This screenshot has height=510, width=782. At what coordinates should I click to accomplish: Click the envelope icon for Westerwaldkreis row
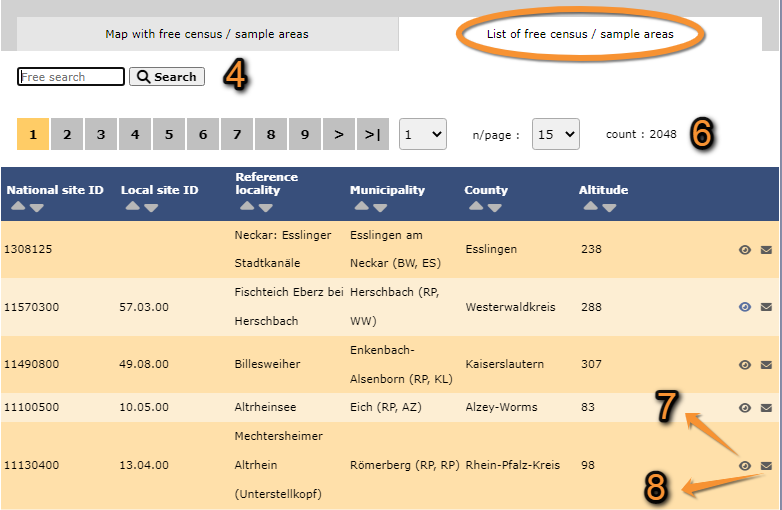(766, 307)
